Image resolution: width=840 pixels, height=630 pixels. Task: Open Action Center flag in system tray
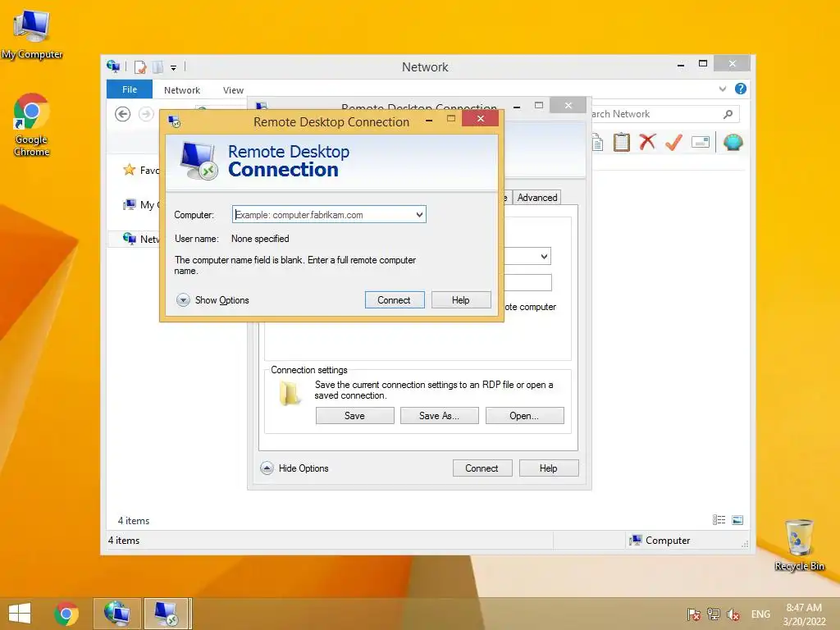694,614
